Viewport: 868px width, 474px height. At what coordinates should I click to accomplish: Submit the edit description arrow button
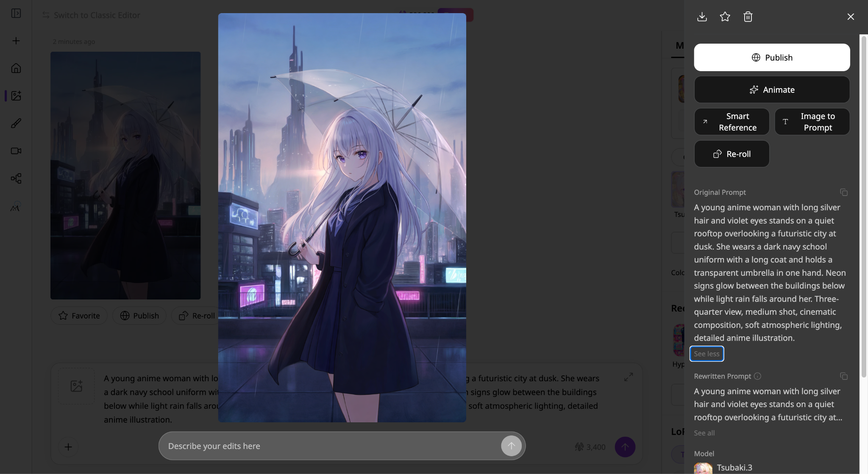click(511, 446)
